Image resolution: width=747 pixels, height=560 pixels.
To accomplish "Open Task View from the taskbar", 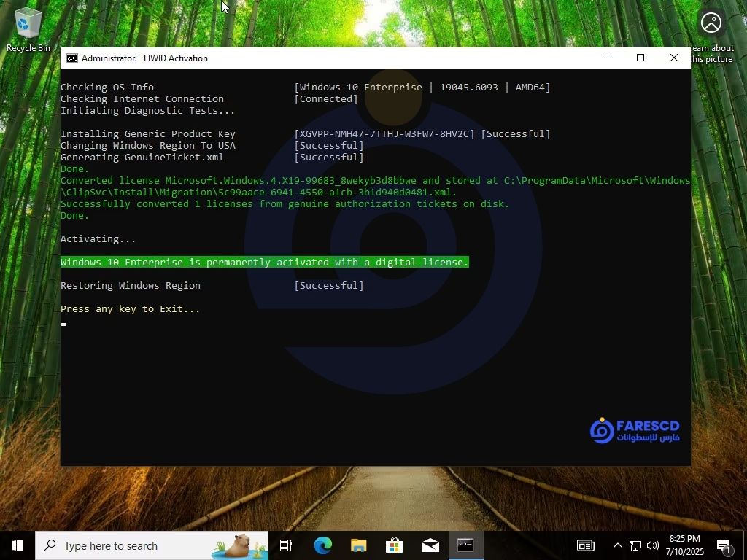I will coord(286,545).
